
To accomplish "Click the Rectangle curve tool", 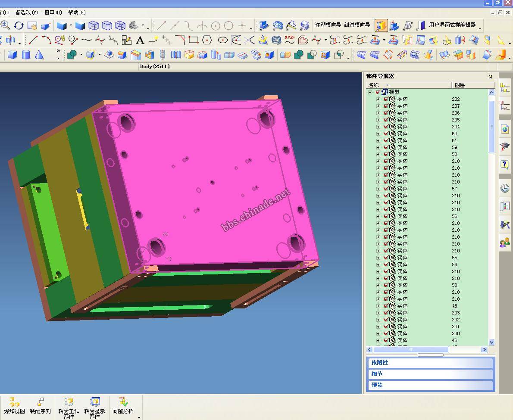I will tap(194, 40).
